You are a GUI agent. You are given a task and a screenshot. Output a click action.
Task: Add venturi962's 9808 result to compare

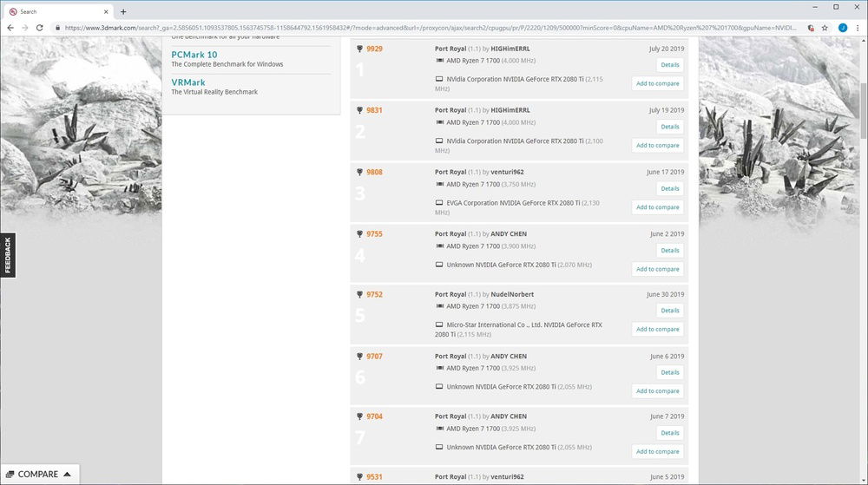(x=657, y=207)
